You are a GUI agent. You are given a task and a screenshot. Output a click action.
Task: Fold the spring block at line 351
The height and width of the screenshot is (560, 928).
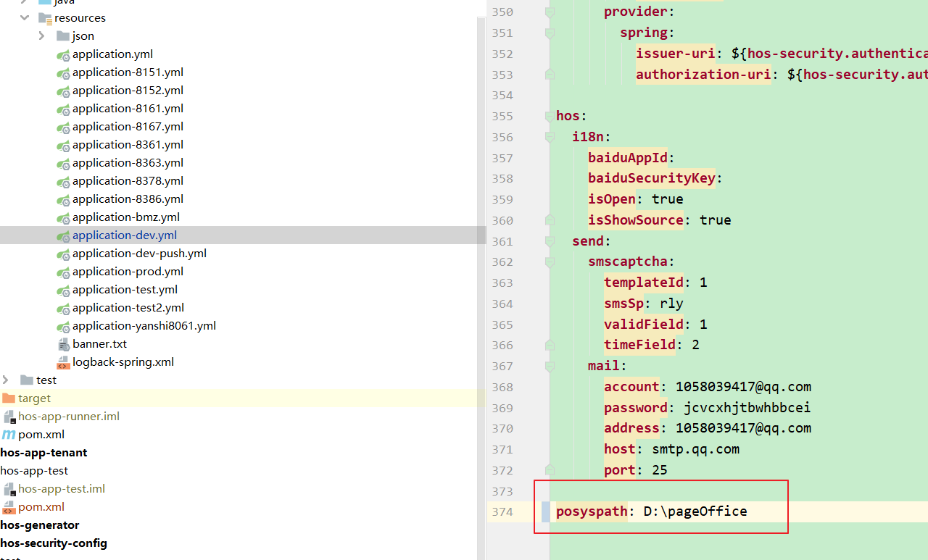click(550, 33)
